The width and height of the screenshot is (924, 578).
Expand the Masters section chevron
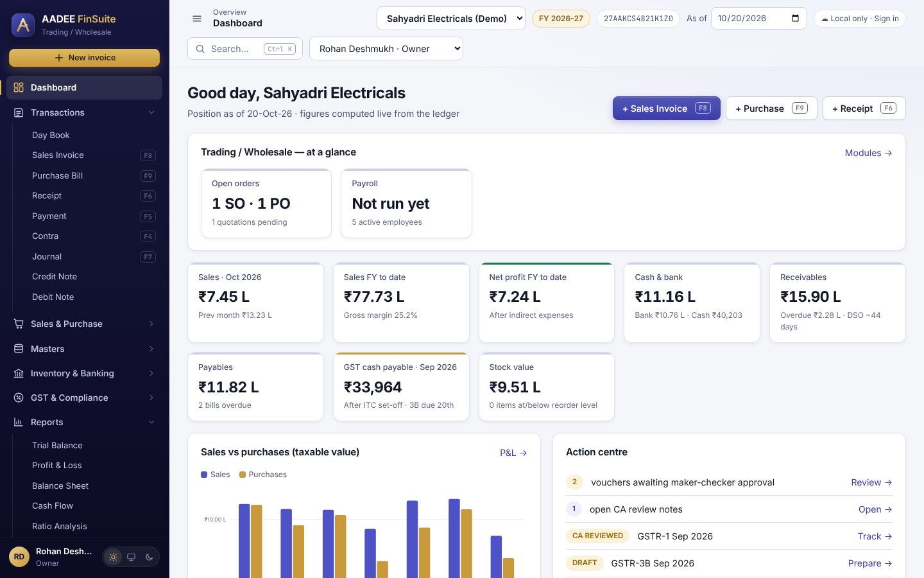(151, 349)
